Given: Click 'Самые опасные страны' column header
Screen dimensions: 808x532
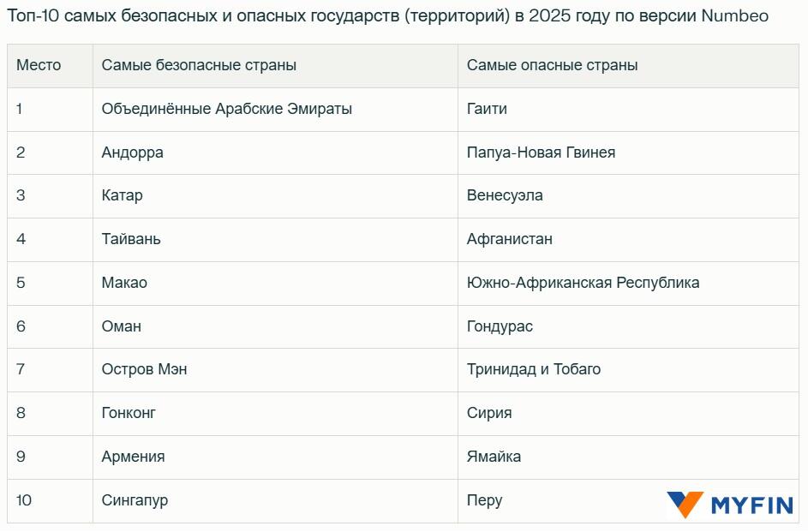Looking at the screenshot, I should pyautogui.click(x=552, y=65).
